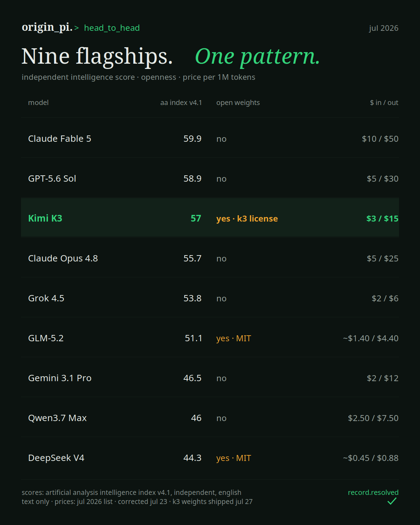Click 'no' in the Gemini 3.1 Pro row
420x525 pixels.
(x=222, y=379)
